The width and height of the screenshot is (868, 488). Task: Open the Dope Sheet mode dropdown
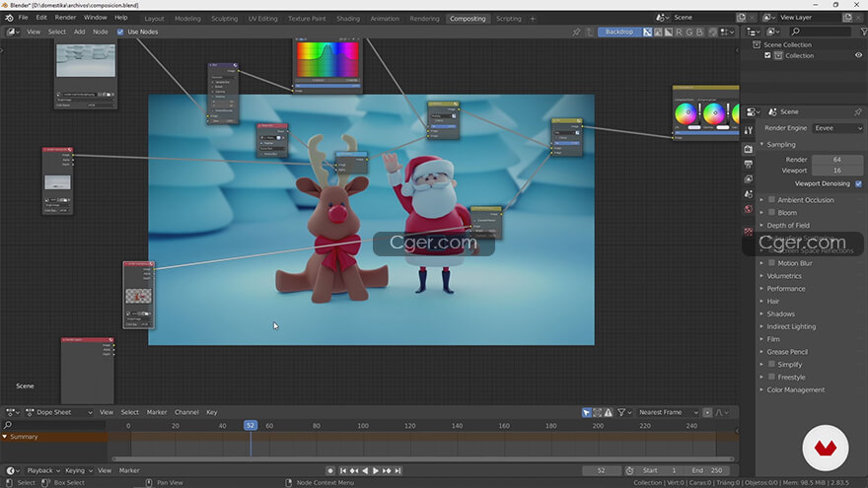59,412
